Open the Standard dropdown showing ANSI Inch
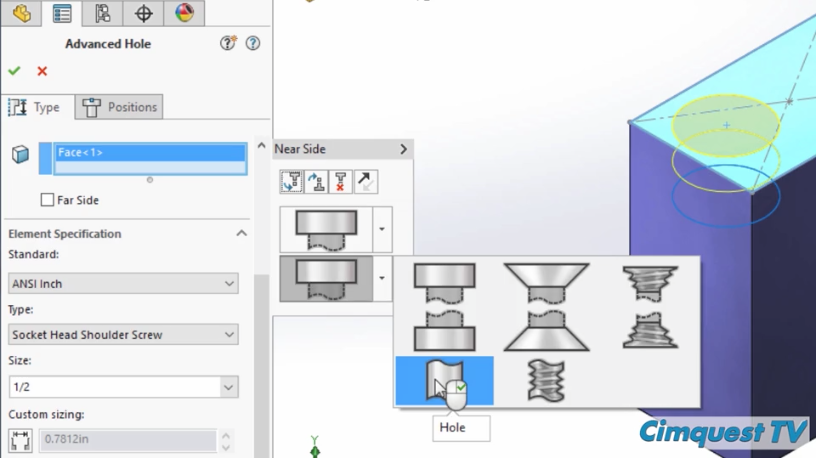Viewport: 819px width, 463px height. click(x=123, y=284)
